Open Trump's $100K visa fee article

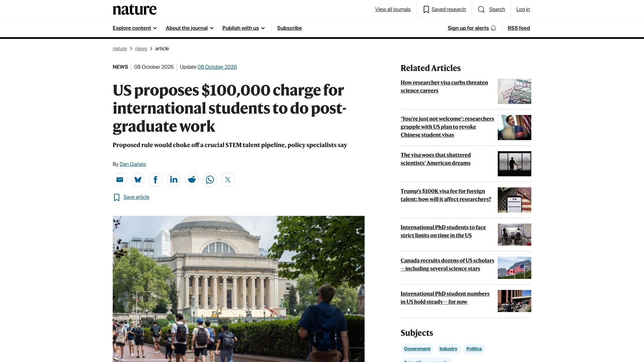click(x=446, y=195)
